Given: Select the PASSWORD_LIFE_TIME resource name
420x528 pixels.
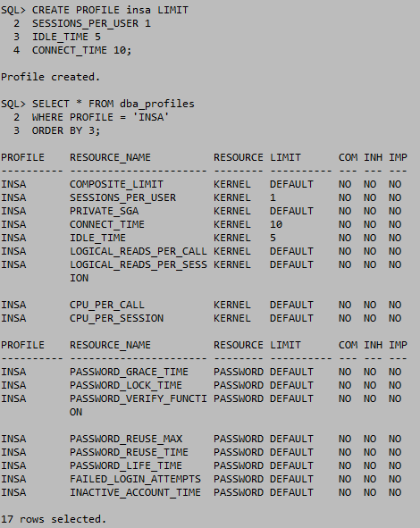Looking at the screenshot, I should [126, 465].
